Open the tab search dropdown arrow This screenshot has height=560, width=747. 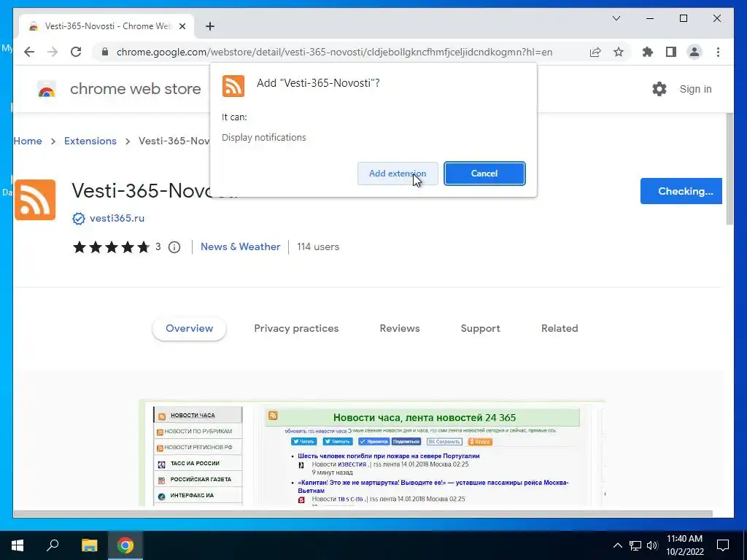tap(616, 18)
